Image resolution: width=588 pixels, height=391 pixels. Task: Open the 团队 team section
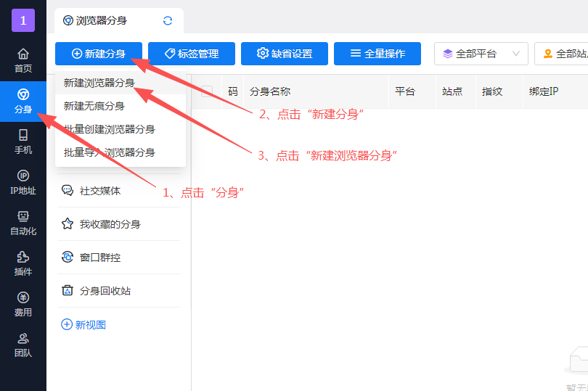pos(23,345)
